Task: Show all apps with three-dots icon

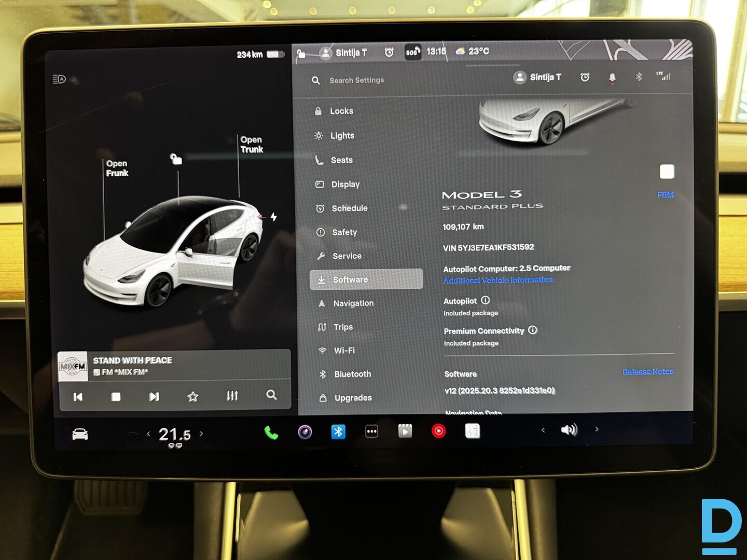Action: coord(372,431)
